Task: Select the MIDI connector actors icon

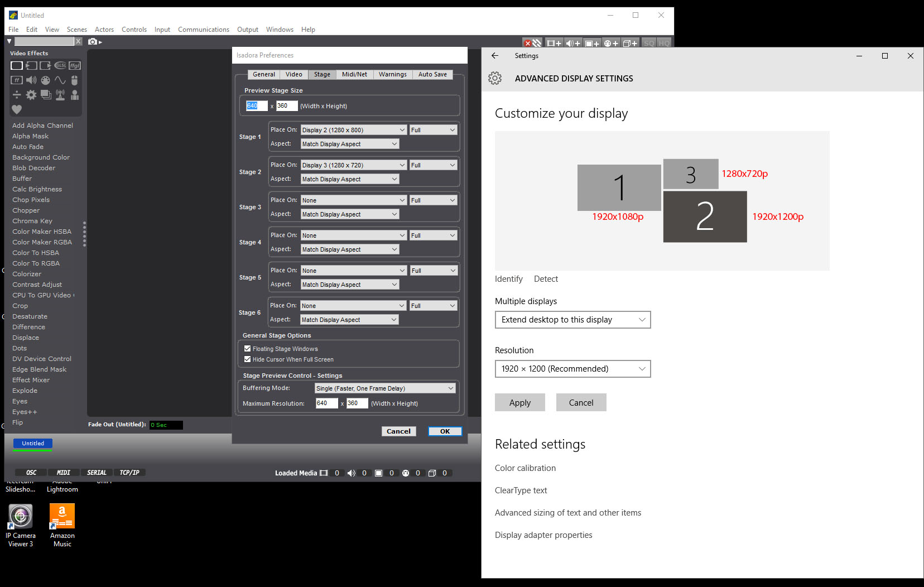Action: (46, 80)
